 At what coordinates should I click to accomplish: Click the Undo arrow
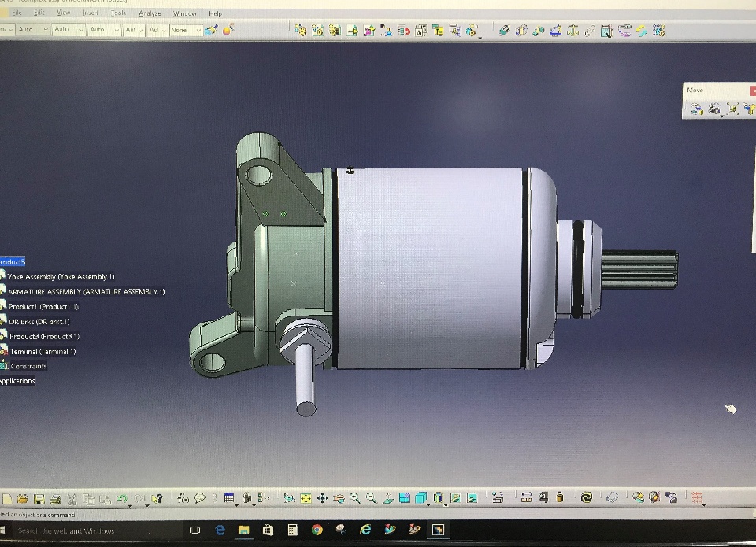pos(122,499)
